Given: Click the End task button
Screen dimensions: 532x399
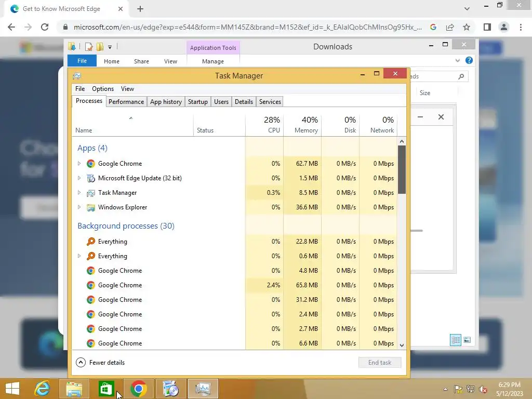Looking at the screenshot, I should [380, 362].
